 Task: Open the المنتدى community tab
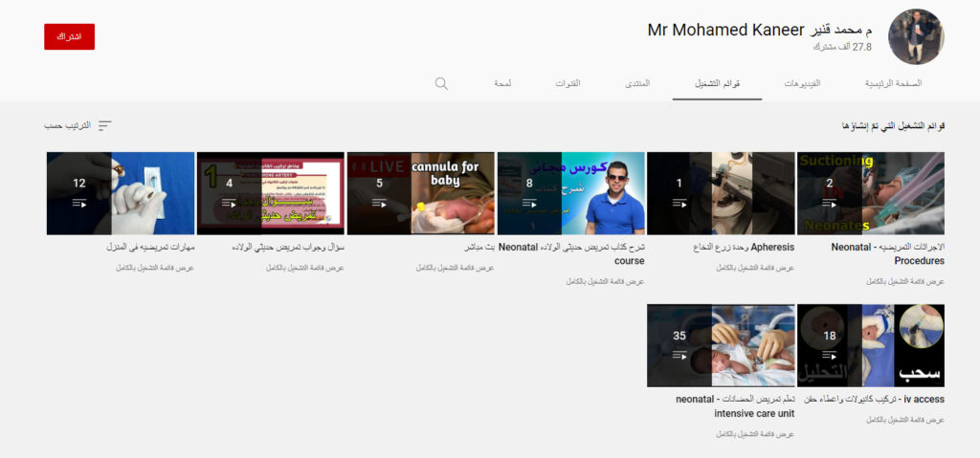click(638, 84)
